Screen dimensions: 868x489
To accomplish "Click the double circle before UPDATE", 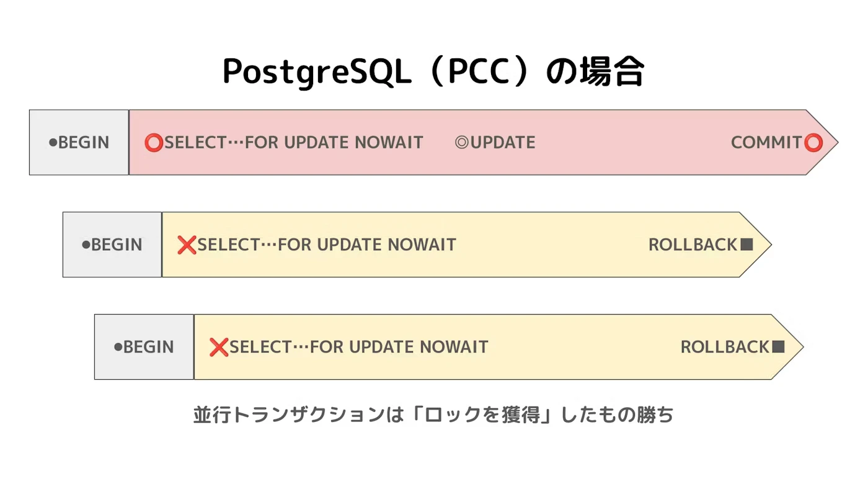I will (x=462, y=143).
